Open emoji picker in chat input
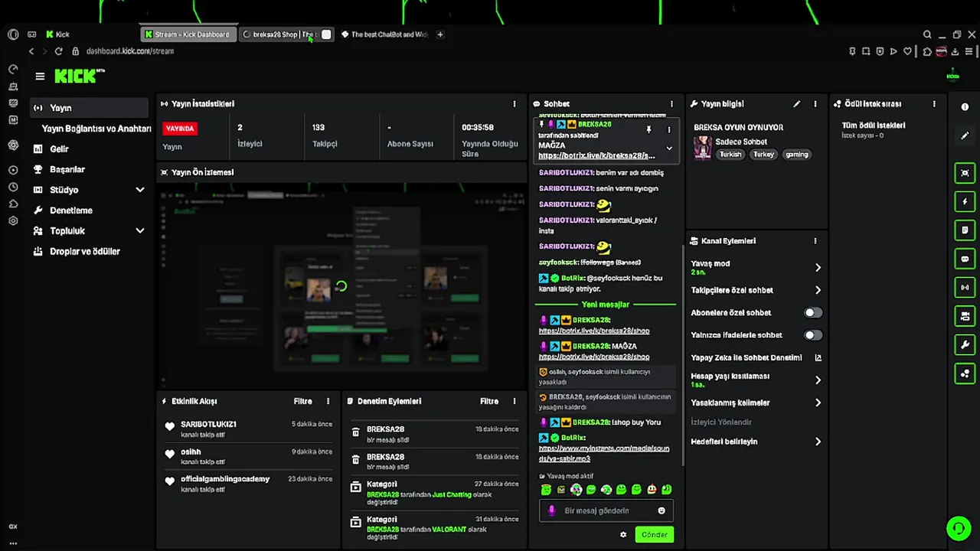Image resolution: width=980 pixels, height=551 pixels. (661, 510)
